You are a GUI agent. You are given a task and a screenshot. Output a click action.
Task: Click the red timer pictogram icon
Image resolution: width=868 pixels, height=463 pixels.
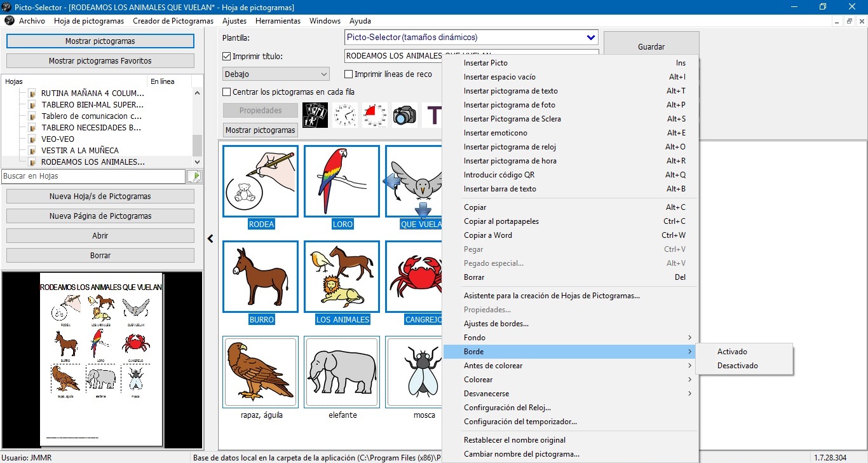375,115
